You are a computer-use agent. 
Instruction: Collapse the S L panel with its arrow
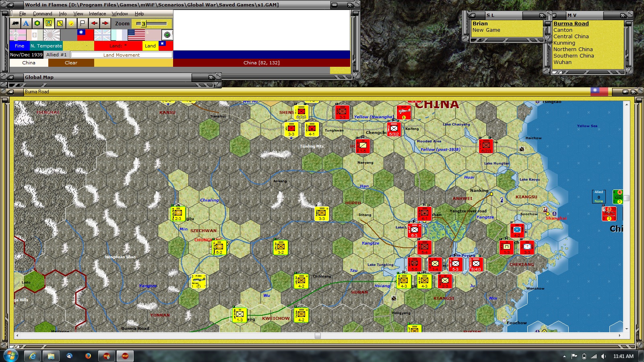(x=472, y=15)
